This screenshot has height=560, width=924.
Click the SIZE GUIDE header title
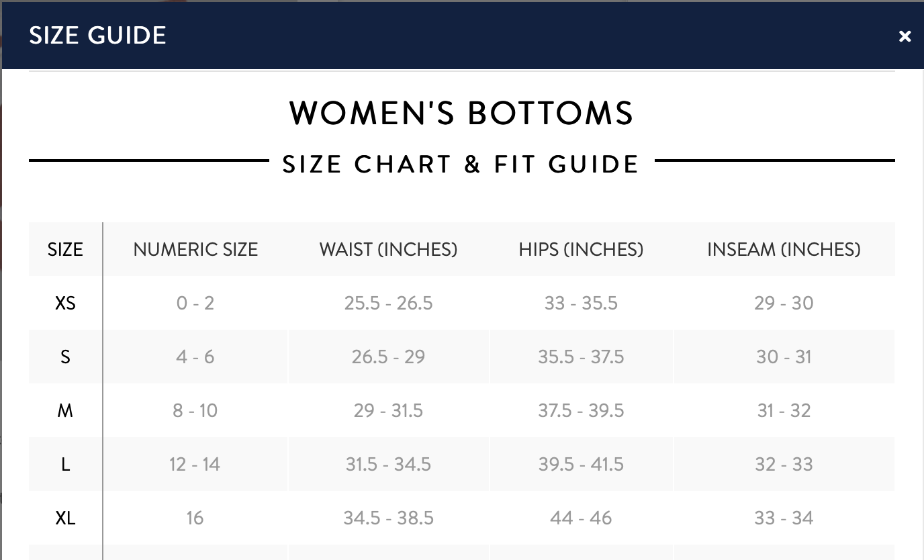pyautogui.click(x=97, y=36)
